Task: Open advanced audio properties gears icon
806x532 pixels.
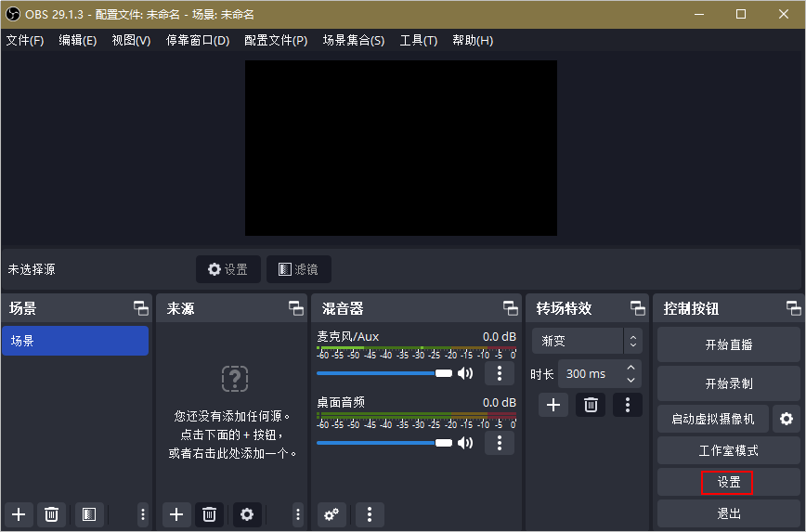Action: coord(331,514)
